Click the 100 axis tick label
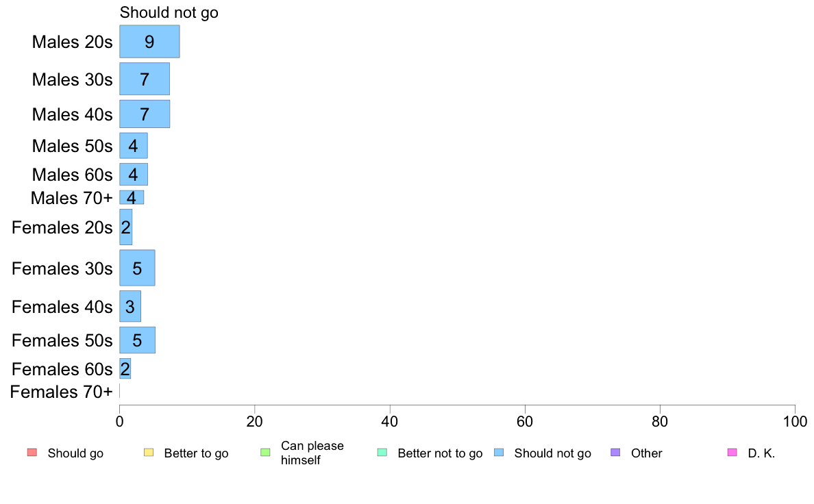 795,421
